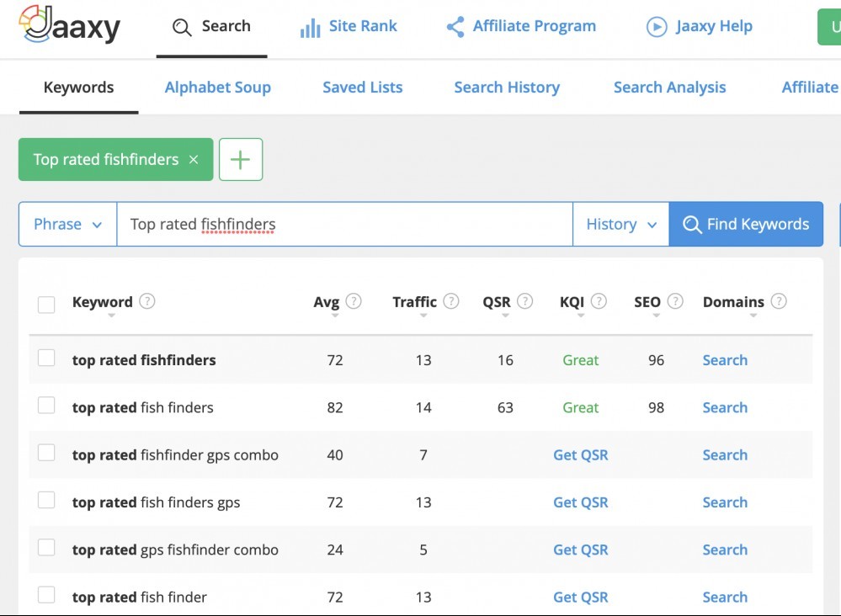Sort by Traffic column arrow
Screen dimensions: 841x616
pos(423,316)
